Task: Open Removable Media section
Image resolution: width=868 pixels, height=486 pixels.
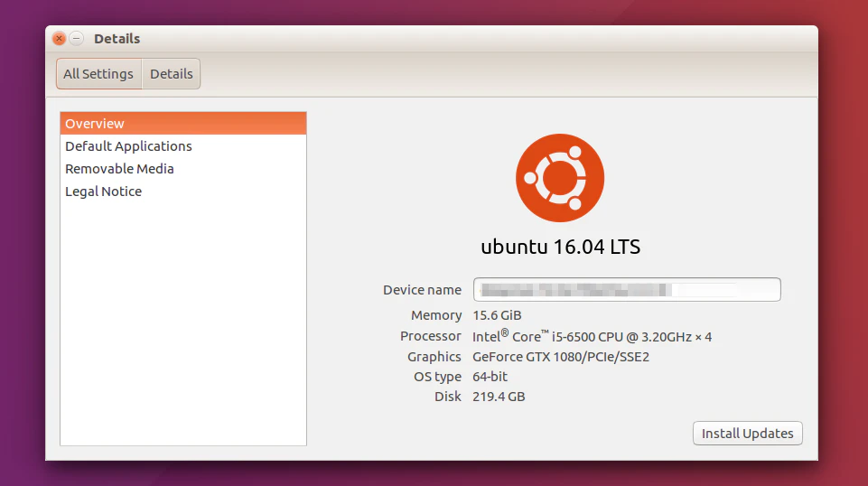Action: point(183,169)
